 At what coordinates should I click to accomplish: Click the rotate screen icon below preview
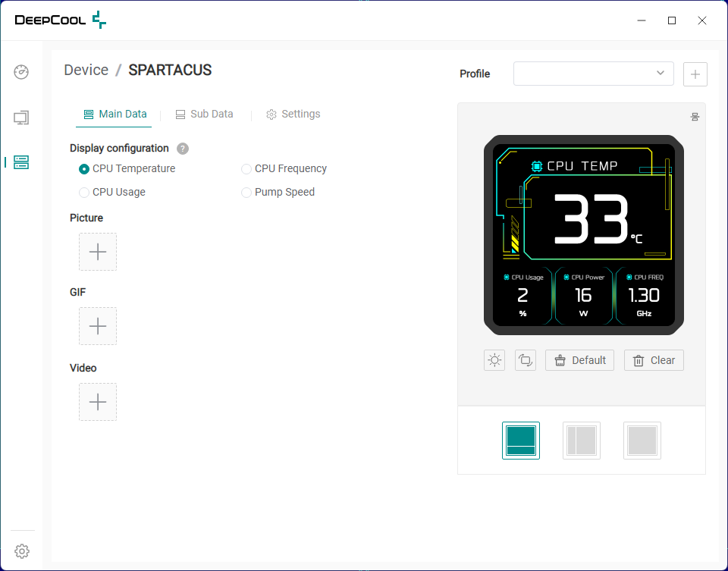coord(526,360)
